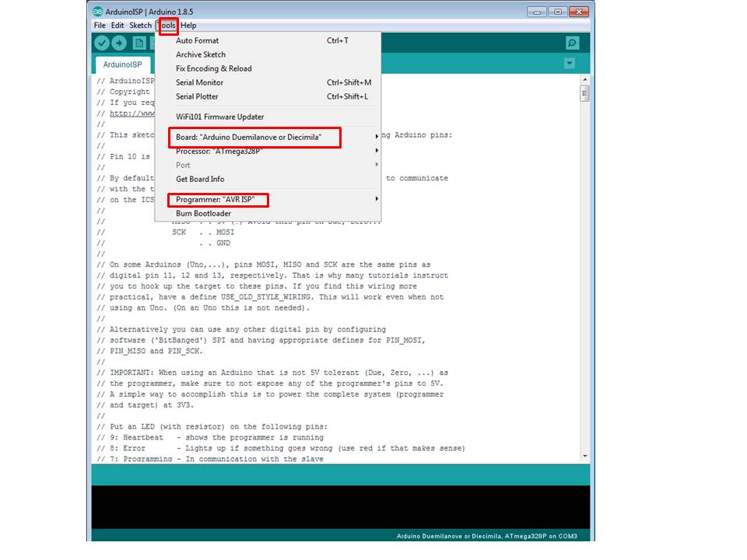
Task: Open the tab dropdown arrow at right
Action: coord(570,63)
